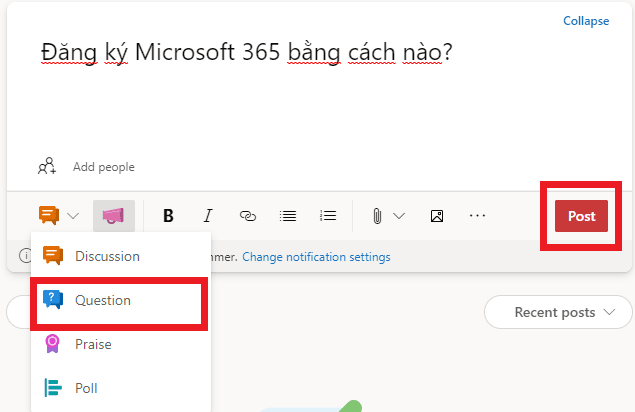635x412 pixels.
Task: Insert a bulleted list
Action: [x=288, y=216]
